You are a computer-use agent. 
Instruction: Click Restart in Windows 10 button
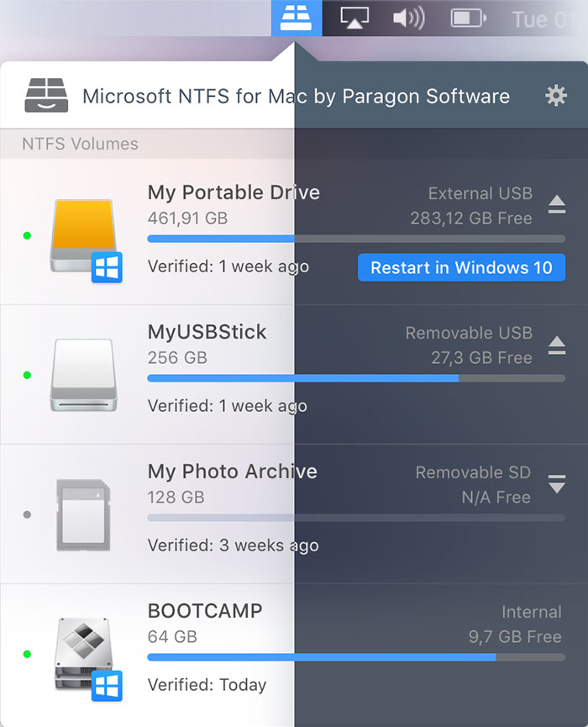click(x=461, y=267)
